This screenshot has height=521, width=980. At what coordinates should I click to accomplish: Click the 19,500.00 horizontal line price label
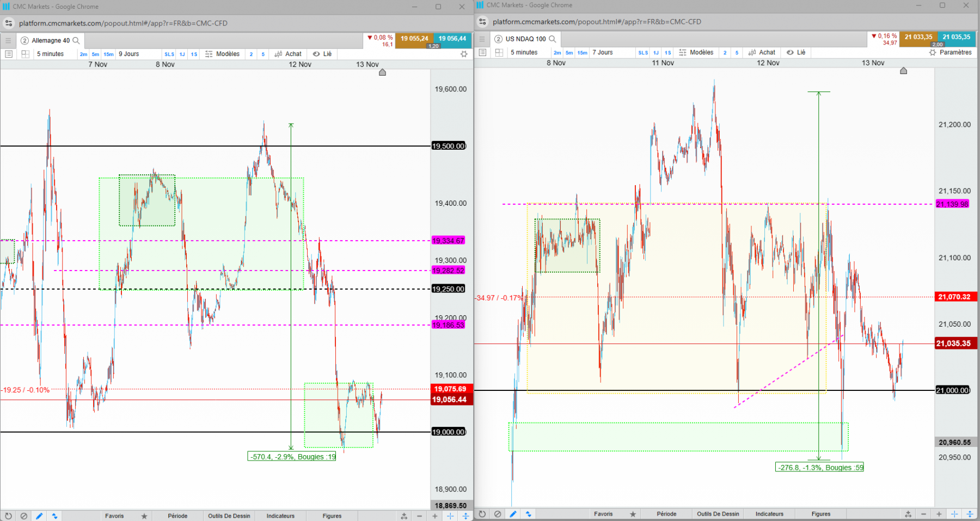pos(449,146)
